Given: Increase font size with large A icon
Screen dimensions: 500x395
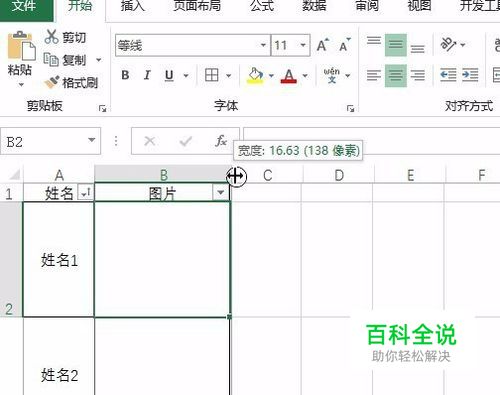Looking at the screenshot, I should point(323,45).
